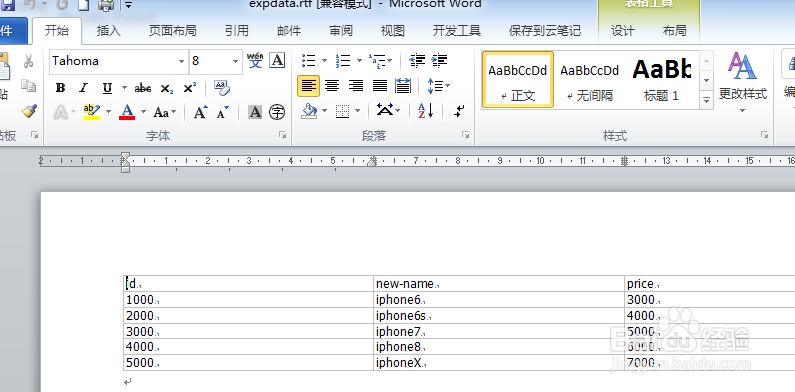Select the iphoneX table cell
The height and width of the screenshot is (392, 795).
(x=499, y=363)
